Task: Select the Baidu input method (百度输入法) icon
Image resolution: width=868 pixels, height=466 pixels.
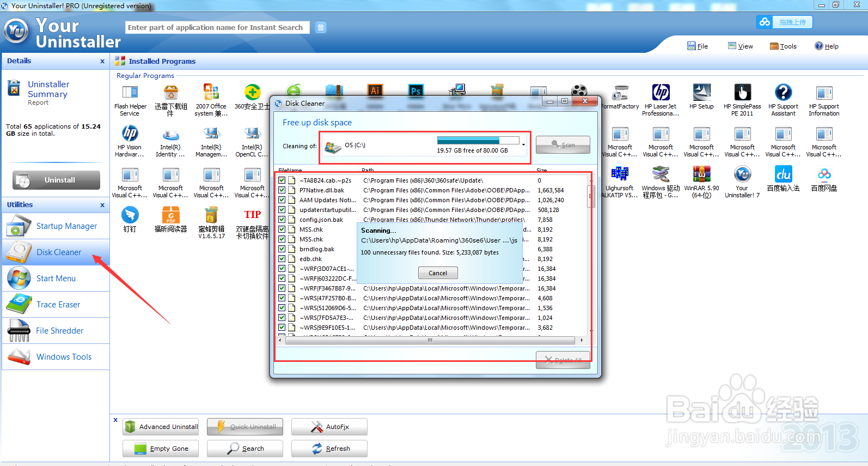Action: [783, 179]
